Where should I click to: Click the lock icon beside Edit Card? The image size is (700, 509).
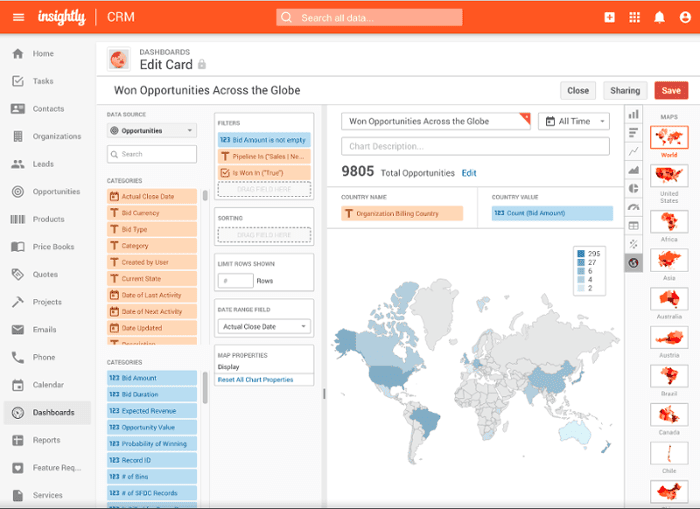[x=202, y=64]
